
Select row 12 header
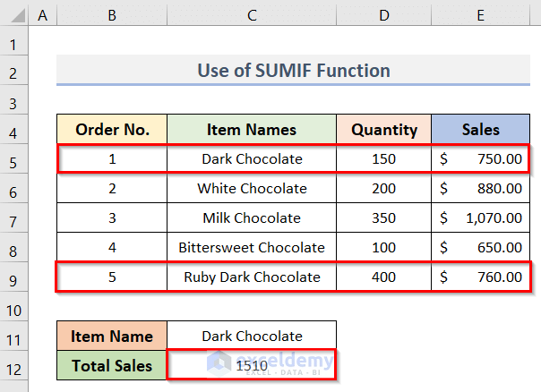click(x=15, y=366)
